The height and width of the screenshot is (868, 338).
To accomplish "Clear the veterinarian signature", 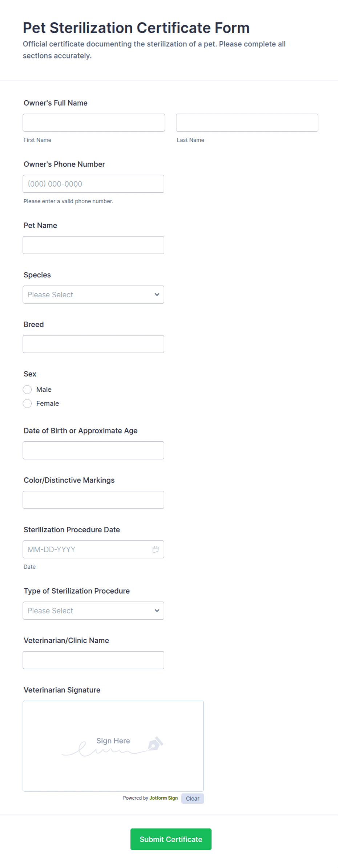I will (192, 799).
